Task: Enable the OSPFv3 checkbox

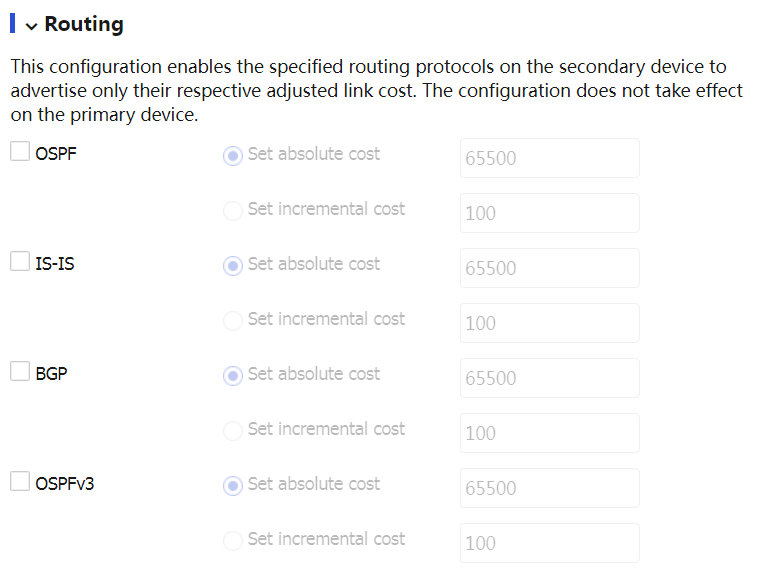Action: point(20,482)
